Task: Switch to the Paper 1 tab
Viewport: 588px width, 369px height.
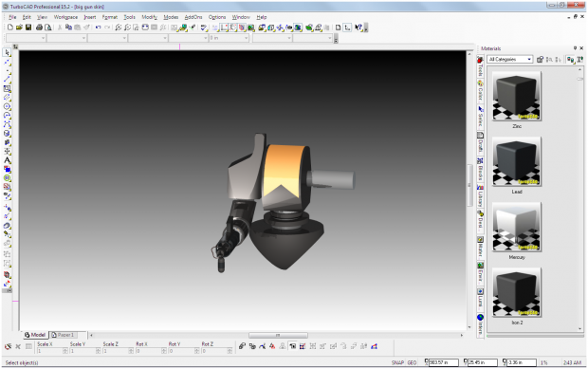Action: click(64, 335)
